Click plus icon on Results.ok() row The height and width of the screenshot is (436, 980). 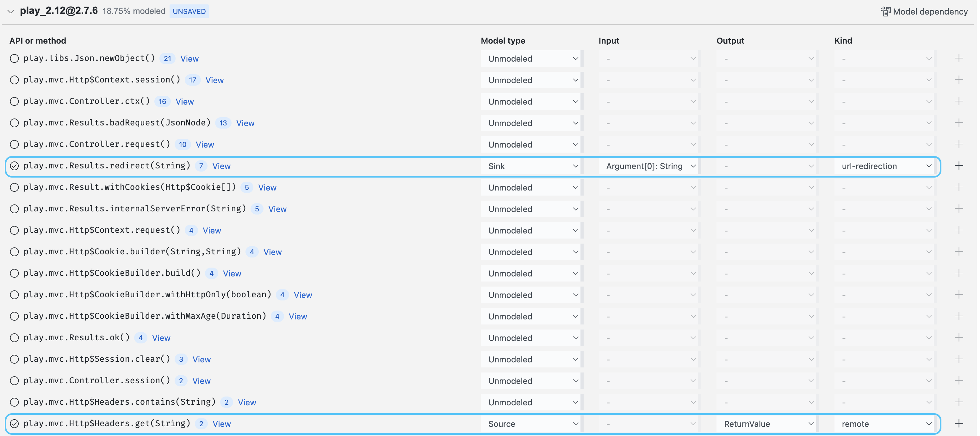pos(959,337)
